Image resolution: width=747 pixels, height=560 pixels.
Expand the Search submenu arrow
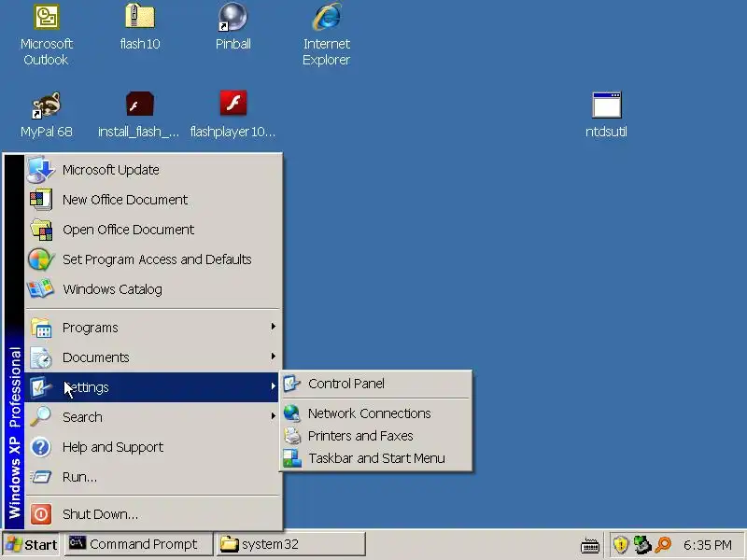point(274,416)
